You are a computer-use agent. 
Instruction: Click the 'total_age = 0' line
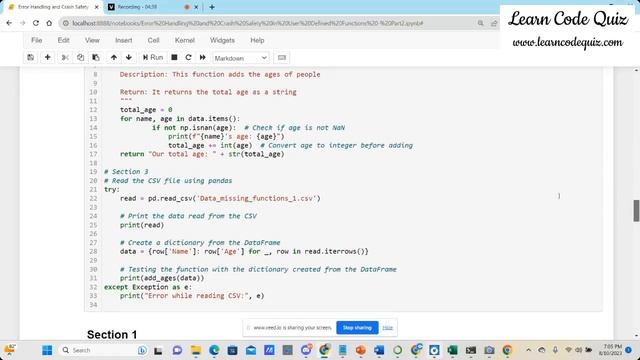[146, 110]
